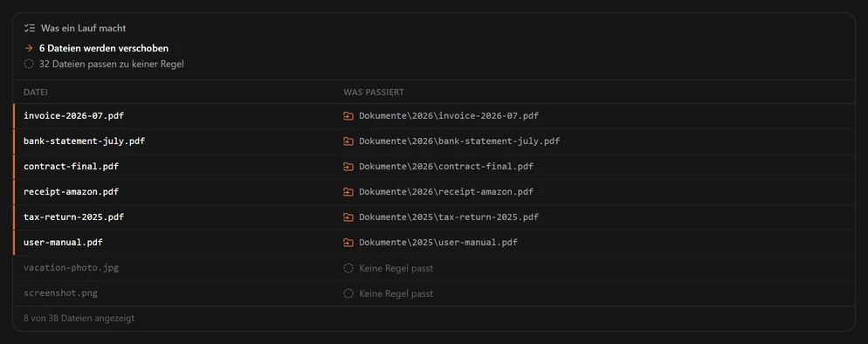Click the move-to-folder icon for invoice-2026-07.pdf
Viewport: 868px width, 344px height.
[348, 116]
